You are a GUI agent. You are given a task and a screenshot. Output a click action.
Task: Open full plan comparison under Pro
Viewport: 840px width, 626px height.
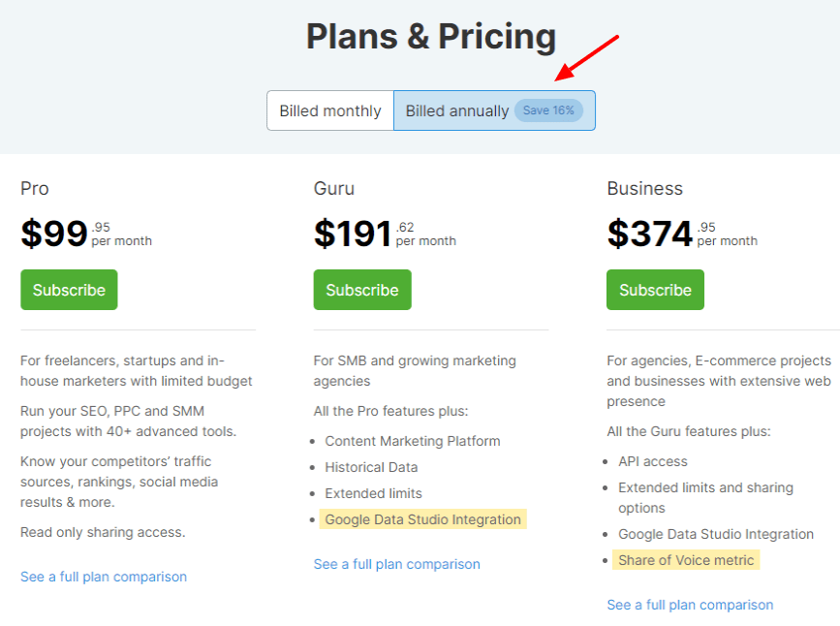(x=104, y=577)
